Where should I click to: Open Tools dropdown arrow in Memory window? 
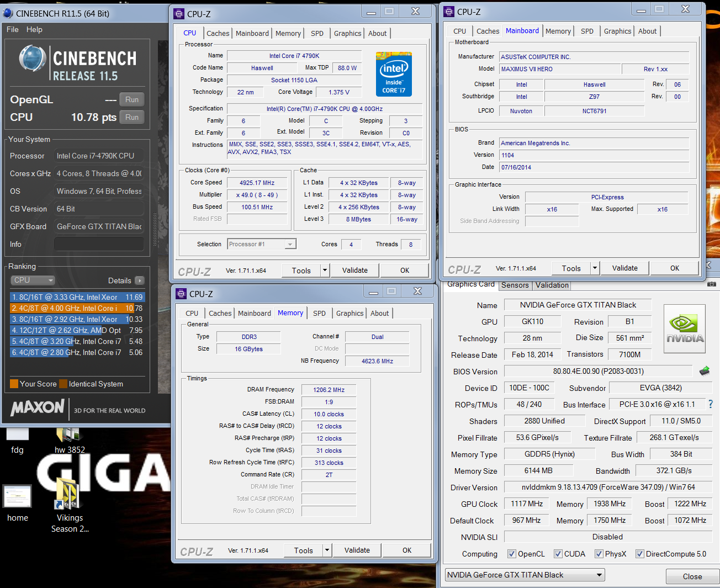(x=327, y=550)
